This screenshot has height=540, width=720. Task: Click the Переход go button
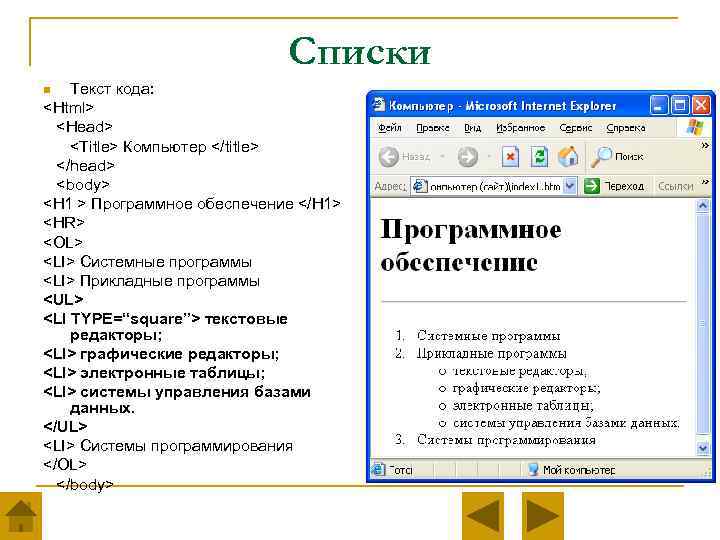[614, 186]
